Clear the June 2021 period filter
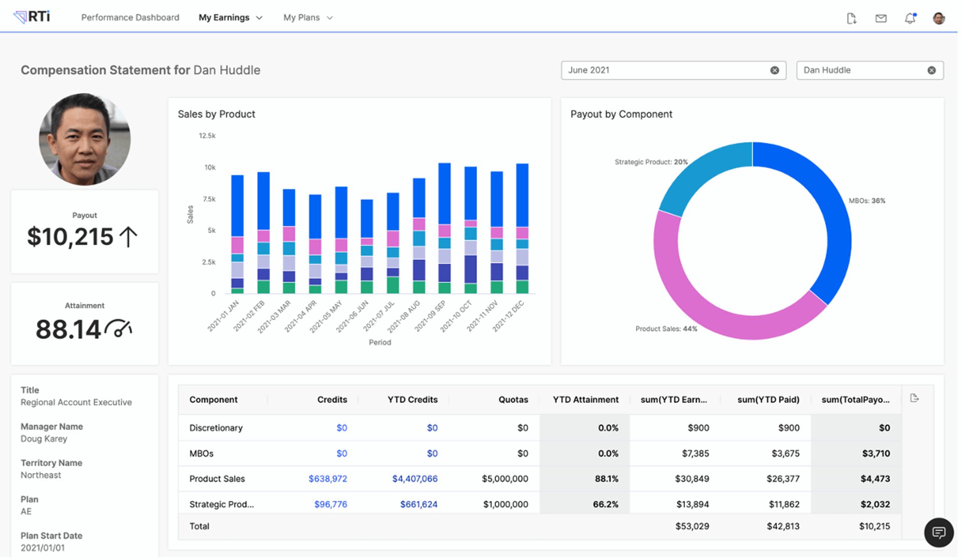The width and height of the screenshot is (963, 560). pyautogui.click(x=774, y=70)
